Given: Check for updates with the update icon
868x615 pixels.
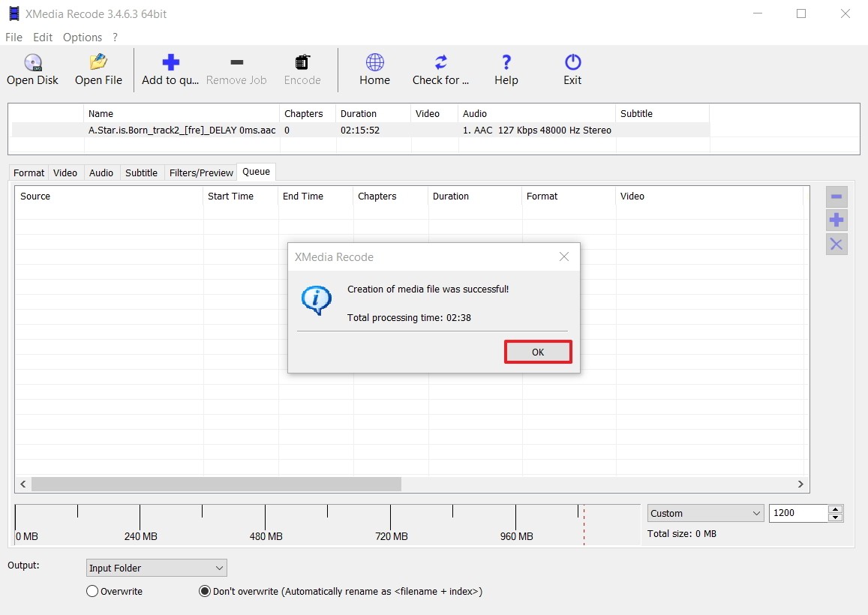Looking at the screenshot, I should tap(440, 69).
